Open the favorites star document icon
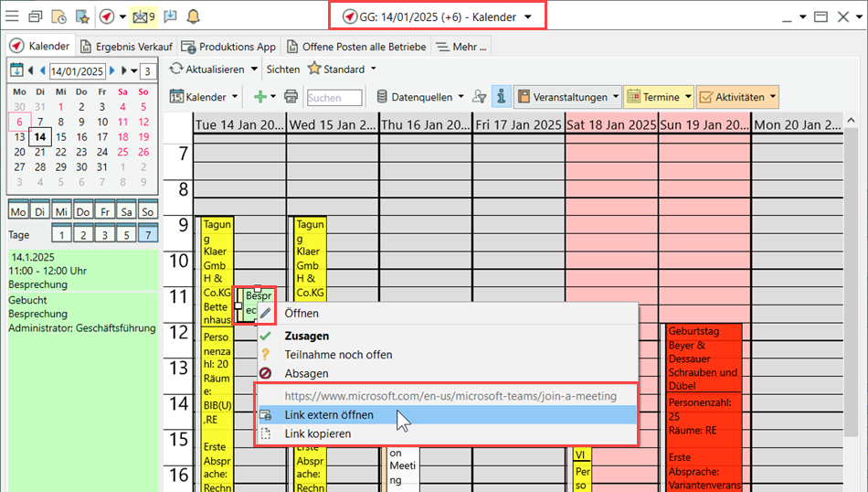This screenshot has height=492, width=868. (x=80, y=16)
